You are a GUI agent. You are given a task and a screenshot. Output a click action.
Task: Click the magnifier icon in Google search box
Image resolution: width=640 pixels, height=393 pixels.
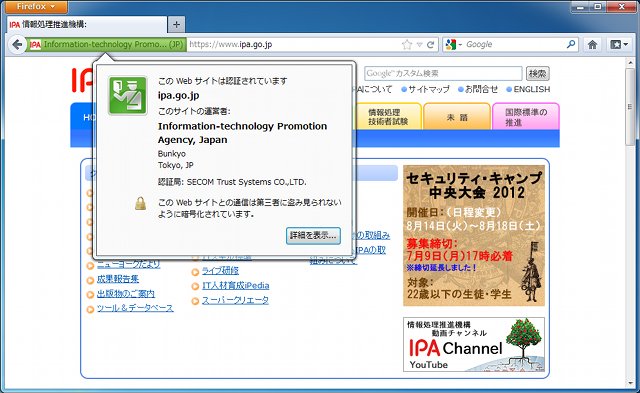click(x=571, y=44)
